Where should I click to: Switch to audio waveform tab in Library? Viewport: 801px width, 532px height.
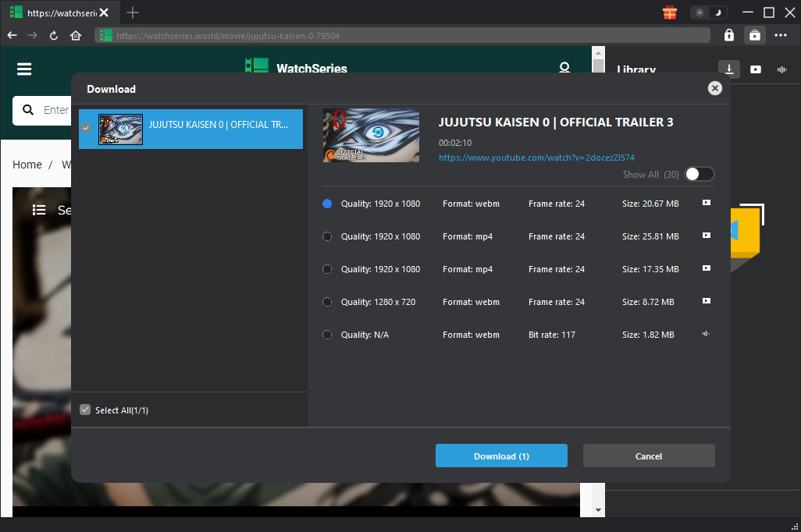(x=781, y=69)
